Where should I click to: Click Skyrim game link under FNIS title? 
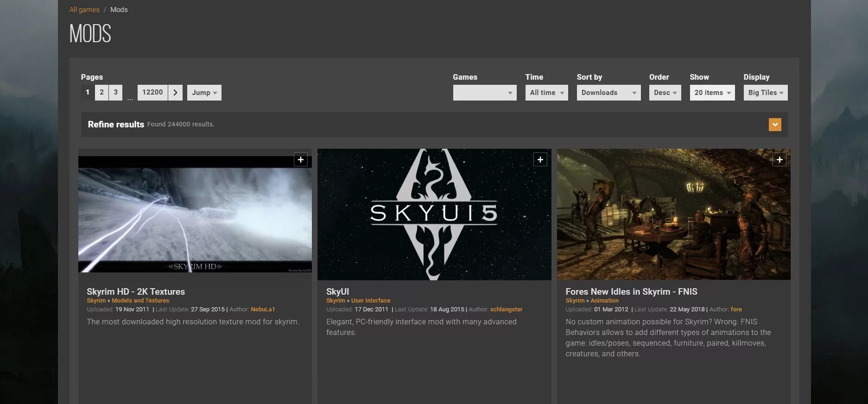click(x=575, y=301)
